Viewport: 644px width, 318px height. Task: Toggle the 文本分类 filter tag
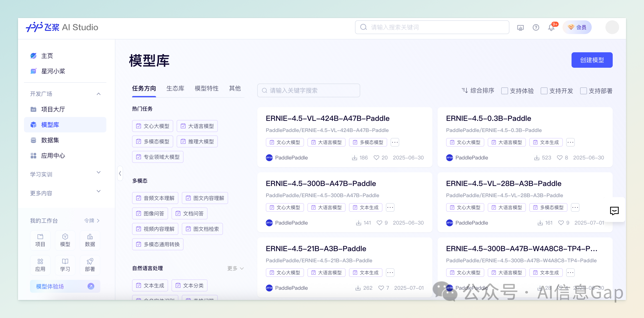point(190,285)
